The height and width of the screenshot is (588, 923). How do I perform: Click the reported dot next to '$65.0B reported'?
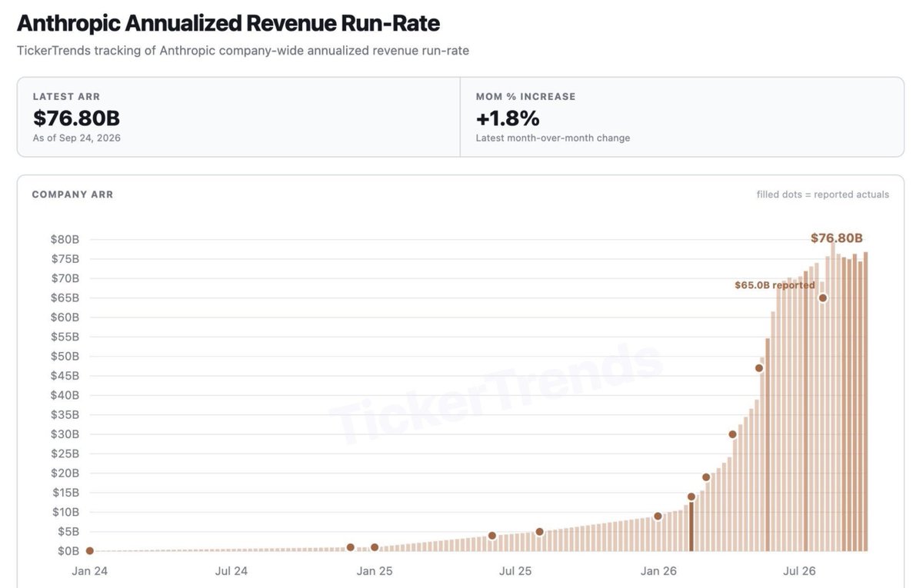[822, 297]
